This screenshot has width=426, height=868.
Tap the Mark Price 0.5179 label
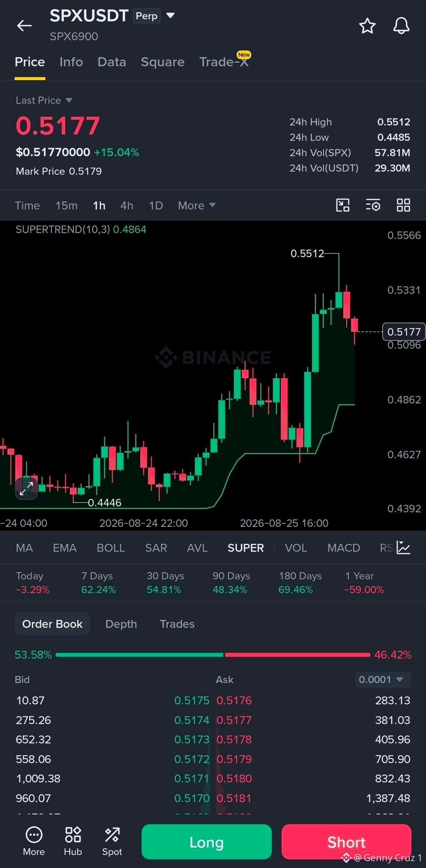point(59,171)
